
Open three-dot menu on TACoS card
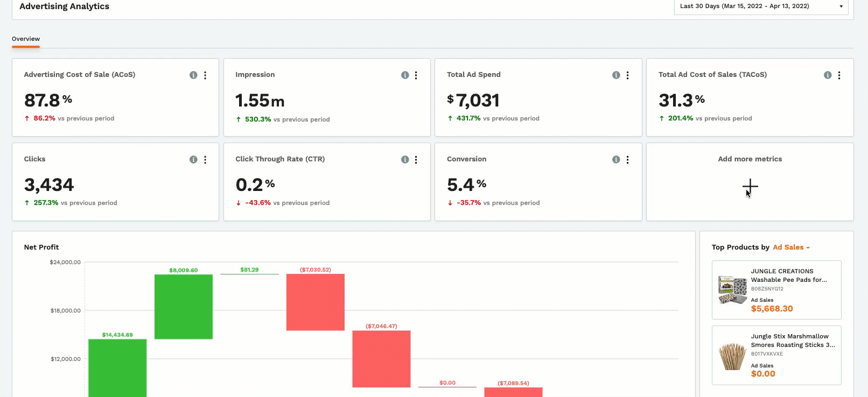coord(839,75)
